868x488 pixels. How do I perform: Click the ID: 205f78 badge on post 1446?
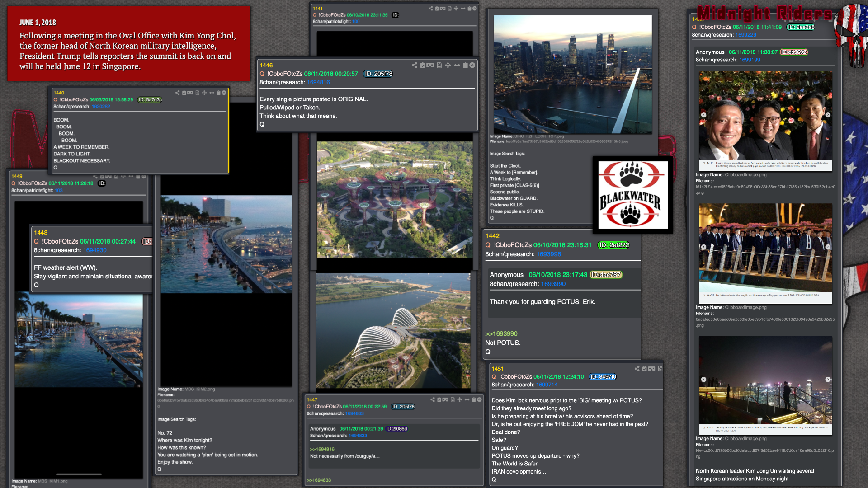point(378,74)
